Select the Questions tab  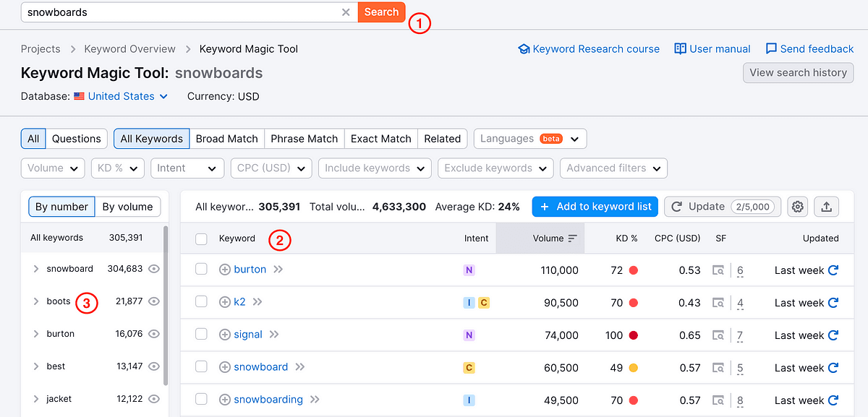click(77, 139)
